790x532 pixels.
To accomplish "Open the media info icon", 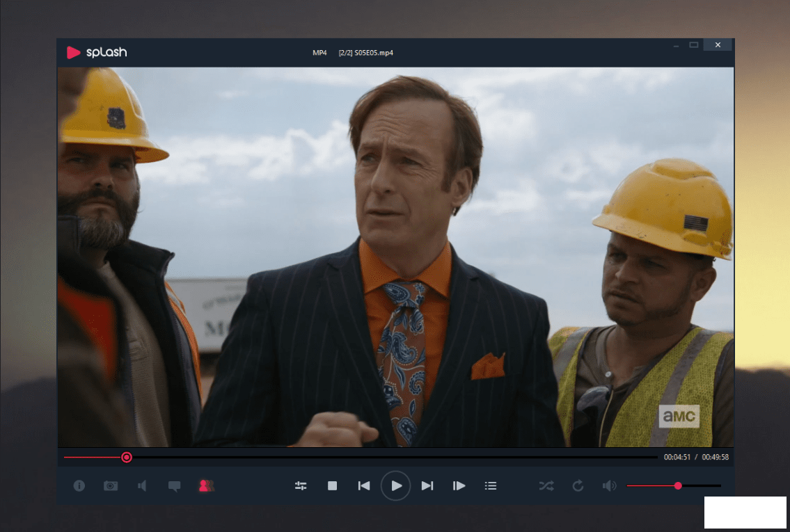I will [79, 485].
